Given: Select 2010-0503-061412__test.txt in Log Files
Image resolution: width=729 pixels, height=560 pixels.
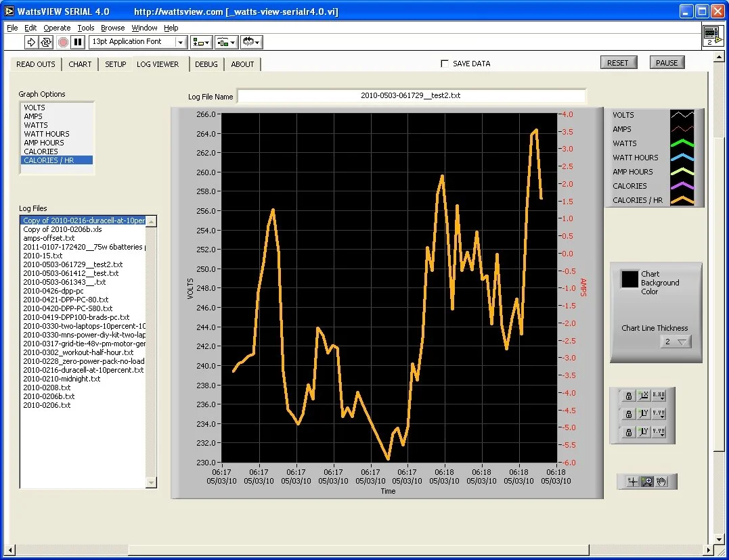Looking at the screenshot, I should coord(70,273).
